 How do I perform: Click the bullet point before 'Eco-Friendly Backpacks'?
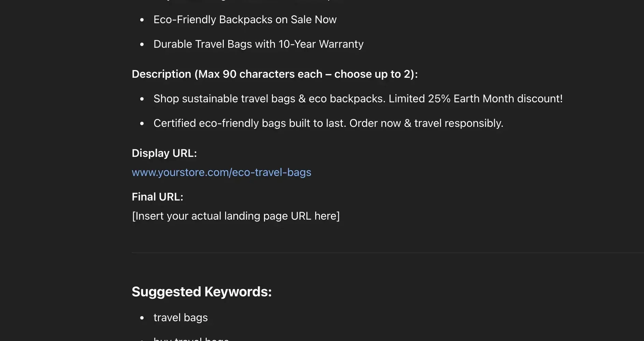pos(142,20)
